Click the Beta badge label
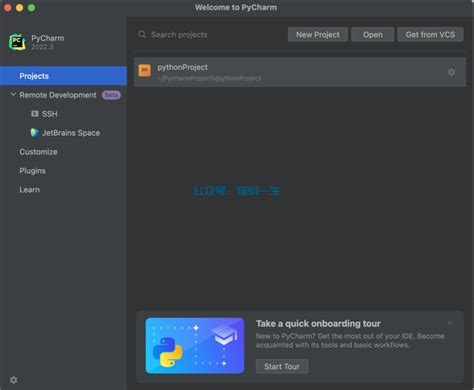 pyautogui.click(x=111, y=95)
